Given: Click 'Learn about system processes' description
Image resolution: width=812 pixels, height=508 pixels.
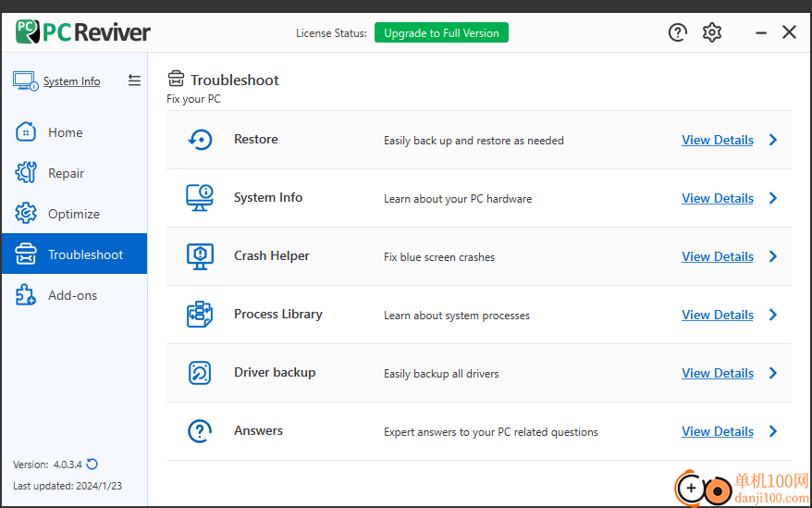Looking at the screenshot, I should click(x=457, y=316).
